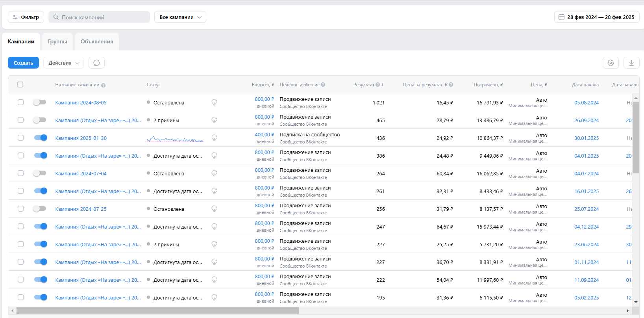The width and height of the screenshot is (644, 318).
Task: Open table settings via the gear icon
Action: (611, 63)
